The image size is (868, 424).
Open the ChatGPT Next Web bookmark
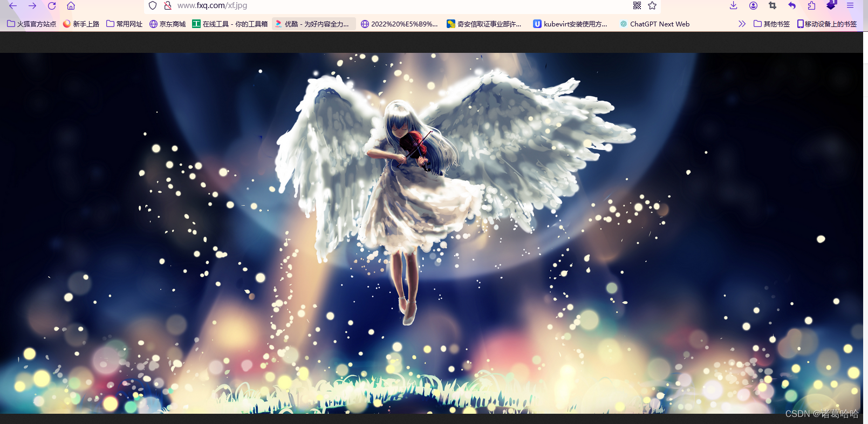(x=654, y=24)
